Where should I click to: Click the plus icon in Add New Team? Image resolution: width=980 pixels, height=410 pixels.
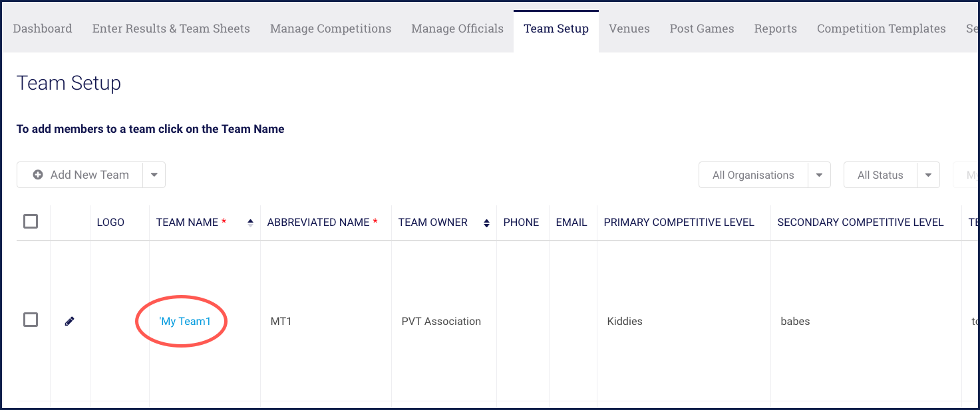point(38,175)
